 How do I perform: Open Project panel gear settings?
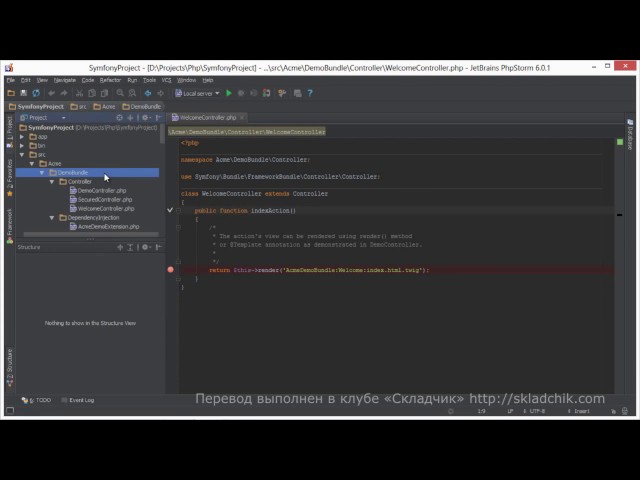coord(146,118)
